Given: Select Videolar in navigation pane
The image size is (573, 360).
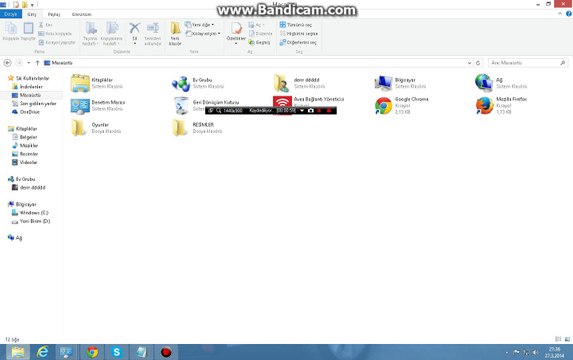Looking at the screenshot, I should click(x=24, y=162).
